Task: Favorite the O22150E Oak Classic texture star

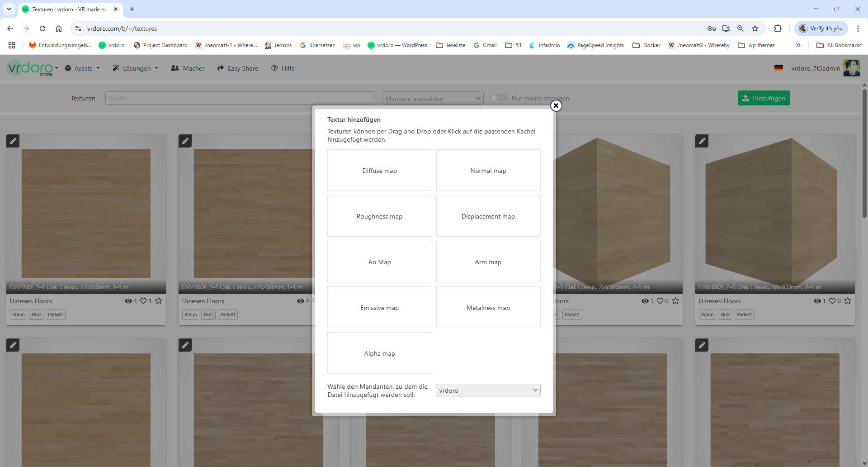Action: click(x=159, y=301)
